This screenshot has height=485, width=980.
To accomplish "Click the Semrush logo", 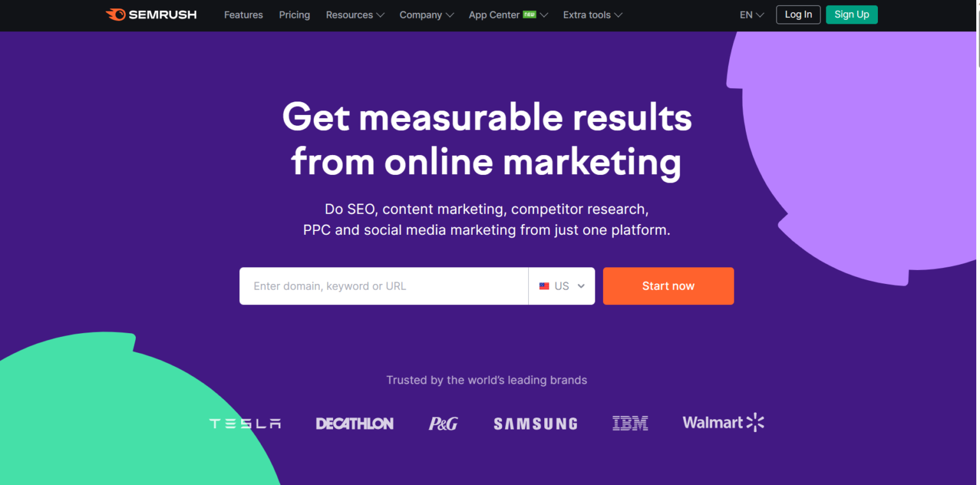I will click(151, 14).
